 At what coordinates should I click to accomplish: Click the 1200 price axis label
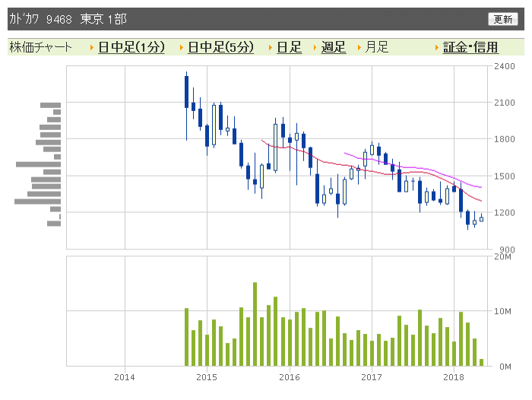[x=504, y=213]
